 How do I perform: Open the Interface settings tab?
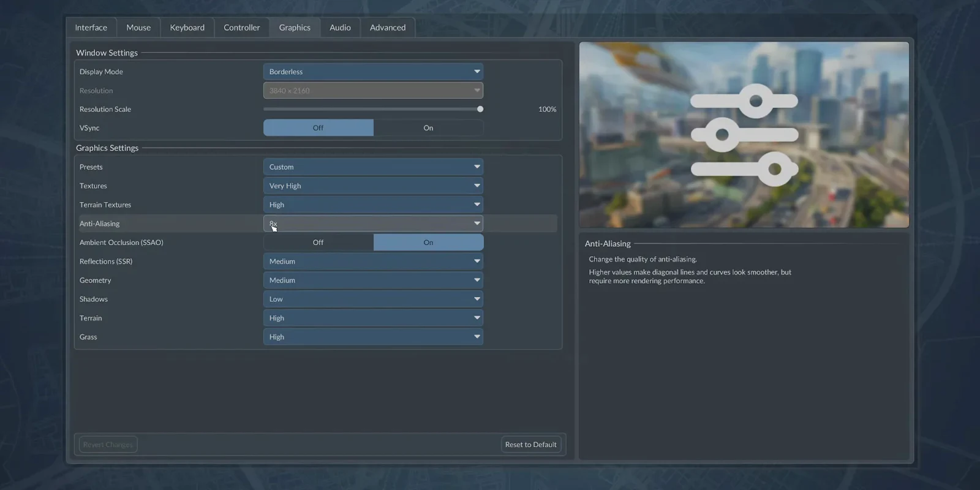tap(91, 28)
